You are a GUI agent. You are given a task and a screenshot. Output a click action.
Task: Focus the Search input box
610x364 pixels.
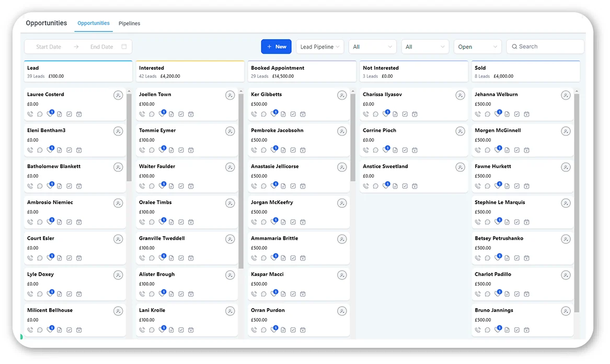(x=545, y=46)
